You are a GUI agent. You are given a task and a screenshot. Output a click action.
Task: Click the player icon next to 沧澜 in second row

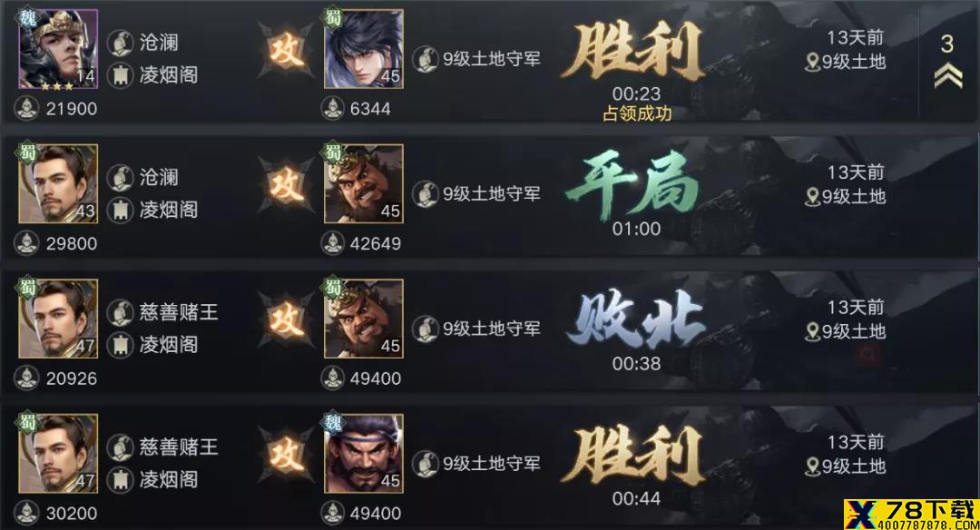pos(120,178)
